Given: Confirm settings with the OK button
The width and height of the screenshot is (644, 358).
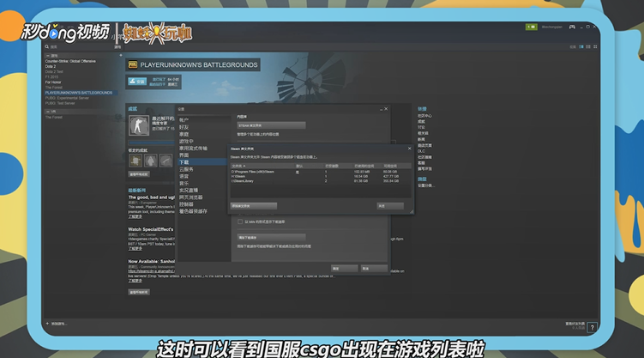Looking at the screenshot, I should [x=344, y=269].
